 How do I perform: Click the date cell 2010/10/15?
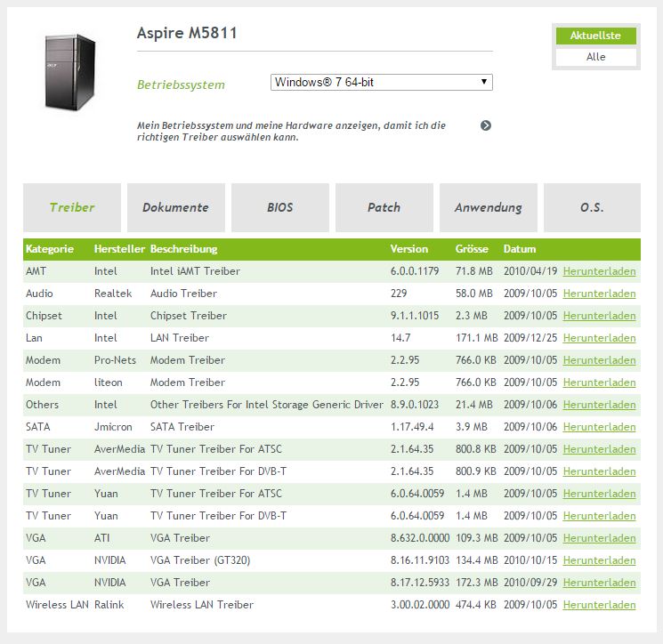click(x=530, y=560)
